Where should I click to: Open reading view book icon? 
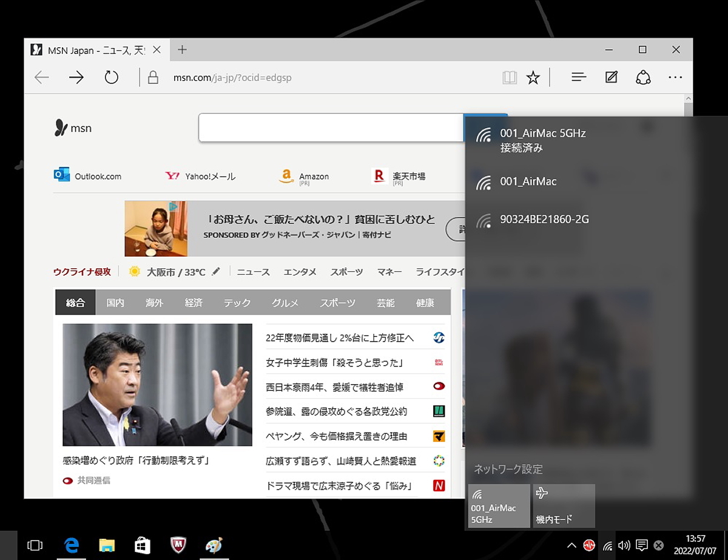[510, 78]
